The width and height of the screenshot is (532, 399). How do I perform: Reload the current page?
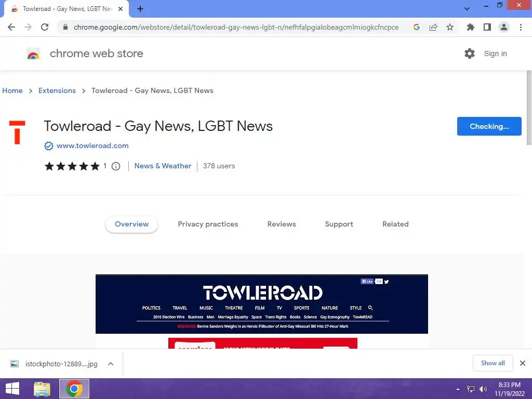click(45, 27)
